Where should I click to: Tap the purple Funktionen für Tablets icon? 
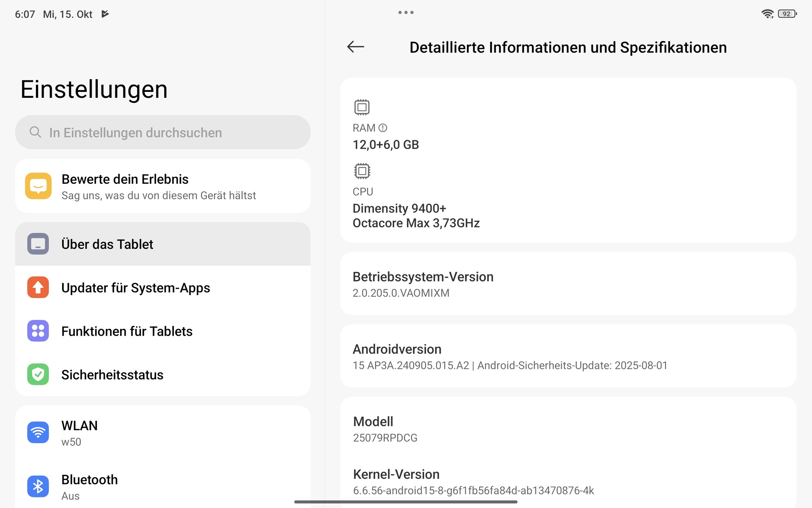38,331
